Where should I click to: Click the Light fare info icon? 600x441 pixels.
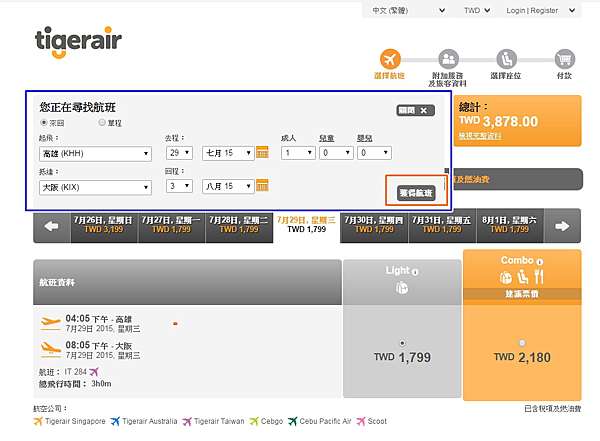pyautogui.click(x=415, y=272)
